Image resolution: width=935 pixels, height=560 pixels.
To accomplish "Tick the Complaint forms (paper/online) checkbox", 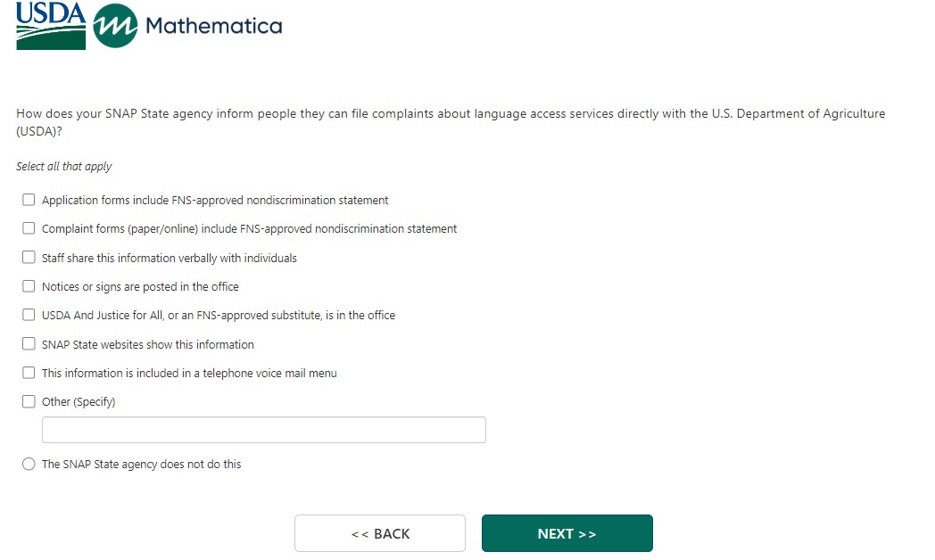I will coord(29,228).
